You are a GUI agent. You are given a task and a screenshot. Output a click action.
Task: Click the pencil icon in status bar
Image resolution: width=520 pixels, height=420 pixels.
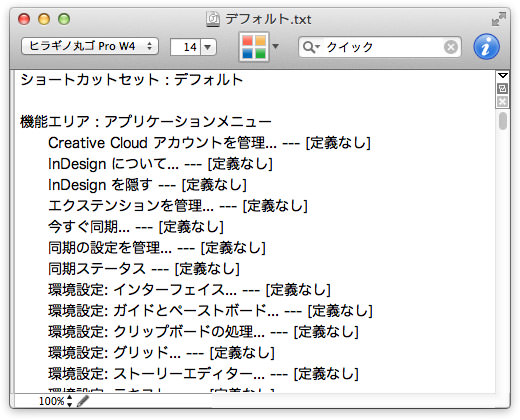[82, 401]
